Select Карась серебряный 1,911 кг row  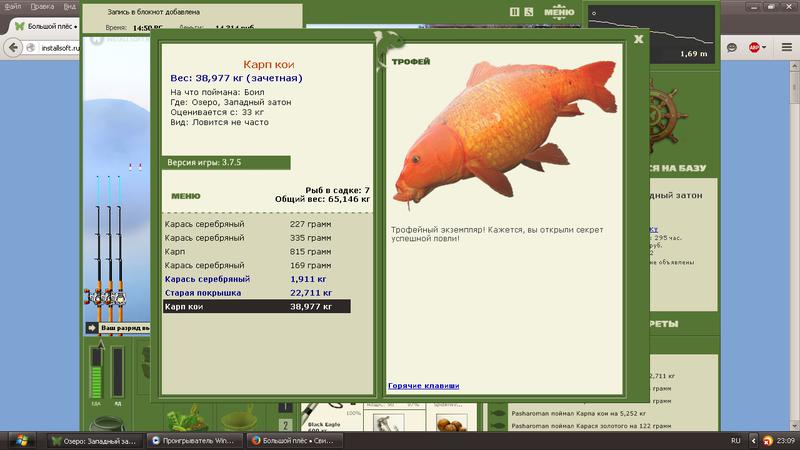[257, 279]
